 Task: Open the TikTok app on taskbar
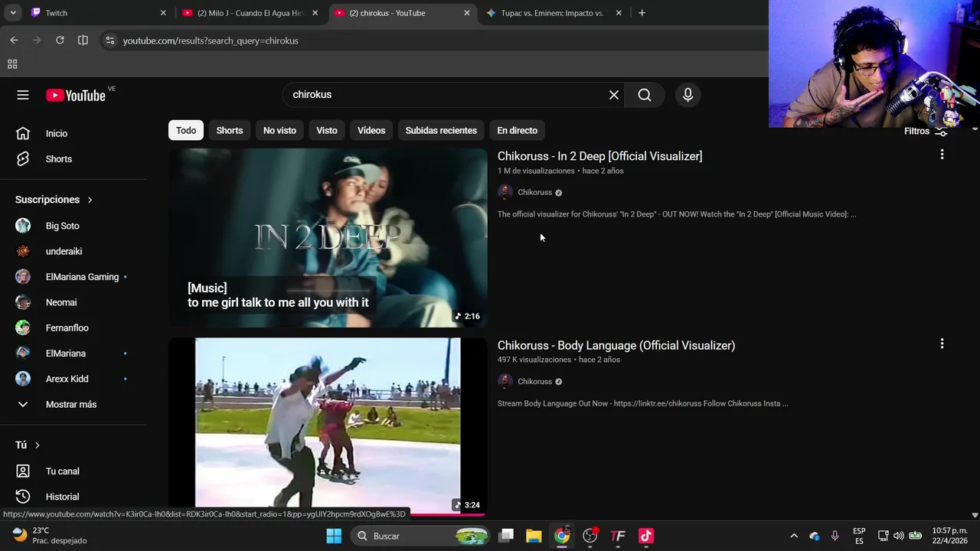[646, 536]
